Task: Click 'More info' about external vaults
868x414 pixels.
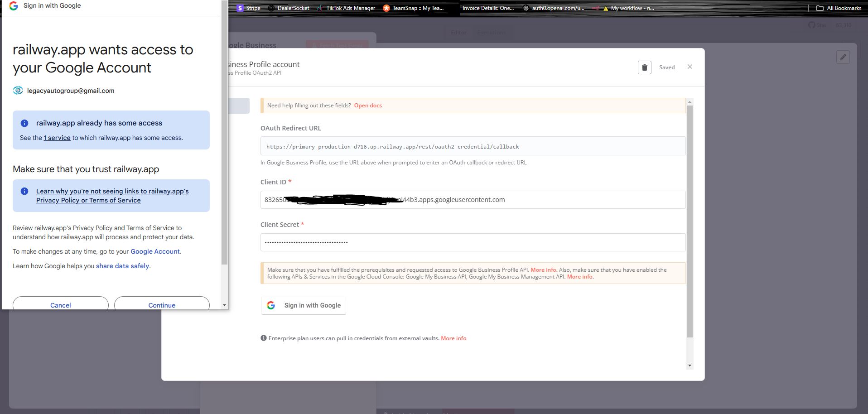Action: click(x=453, y=338)
